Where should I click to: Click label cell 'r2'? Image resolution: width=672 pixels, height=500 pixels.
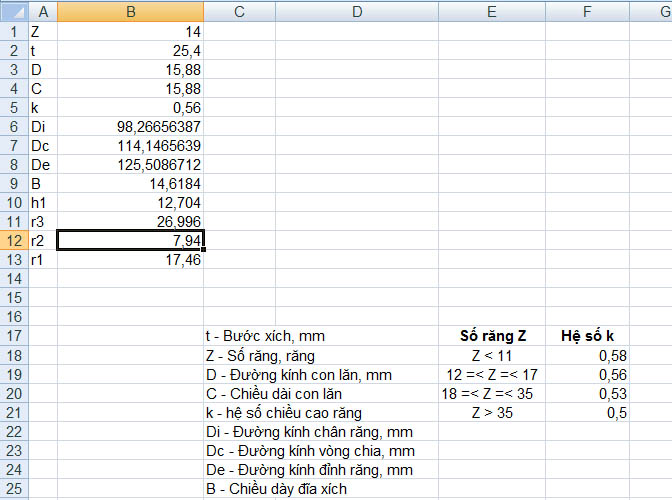tap(43, 240)
